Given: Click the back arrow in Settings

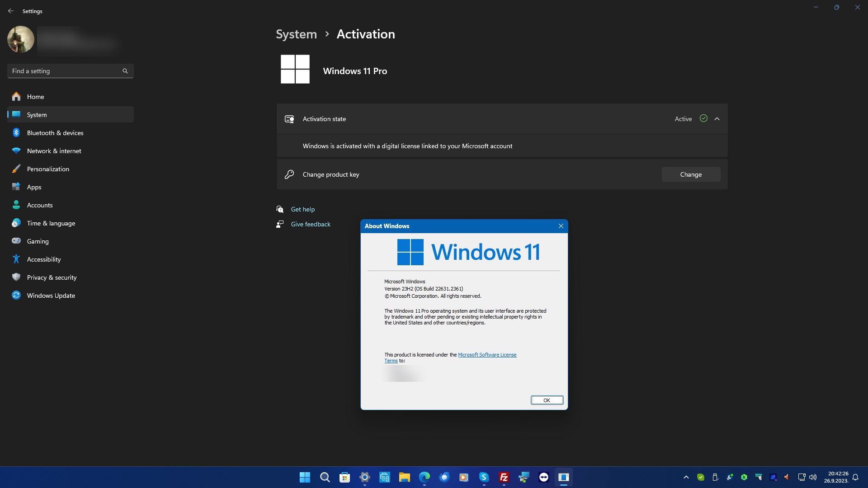Looking at the screenshot, I should point(11,11).
